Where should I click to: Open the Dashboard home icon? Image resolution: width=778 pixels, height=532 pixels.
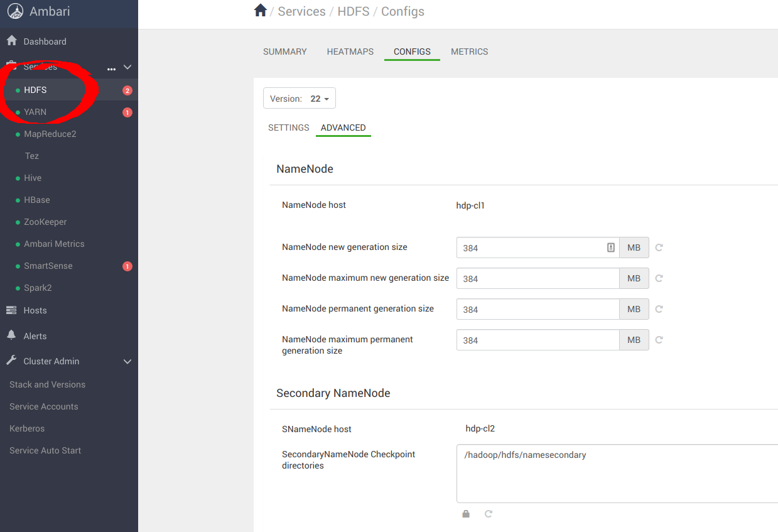point(11,41)
